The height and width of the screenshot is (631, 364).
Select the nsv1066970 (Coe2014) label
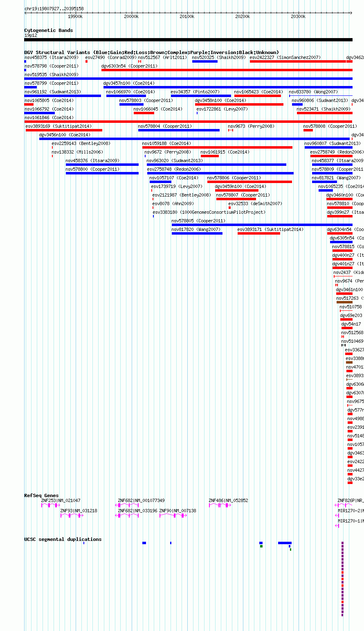(x=130, y=92)
